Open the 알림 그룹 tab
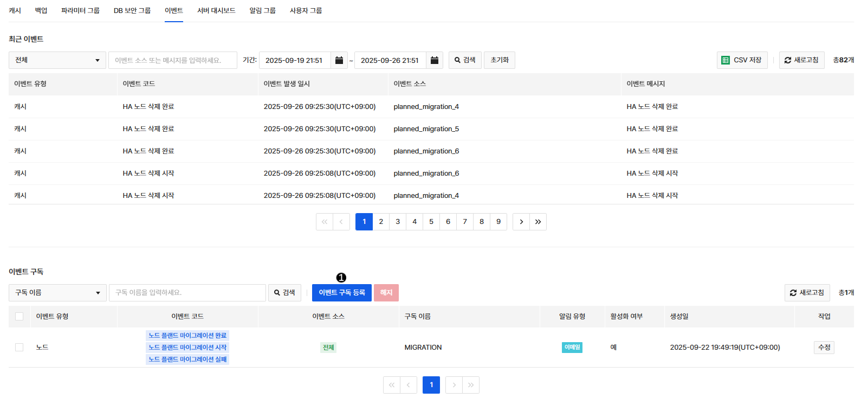Viewport: 868px width, 411px height. 262,11
